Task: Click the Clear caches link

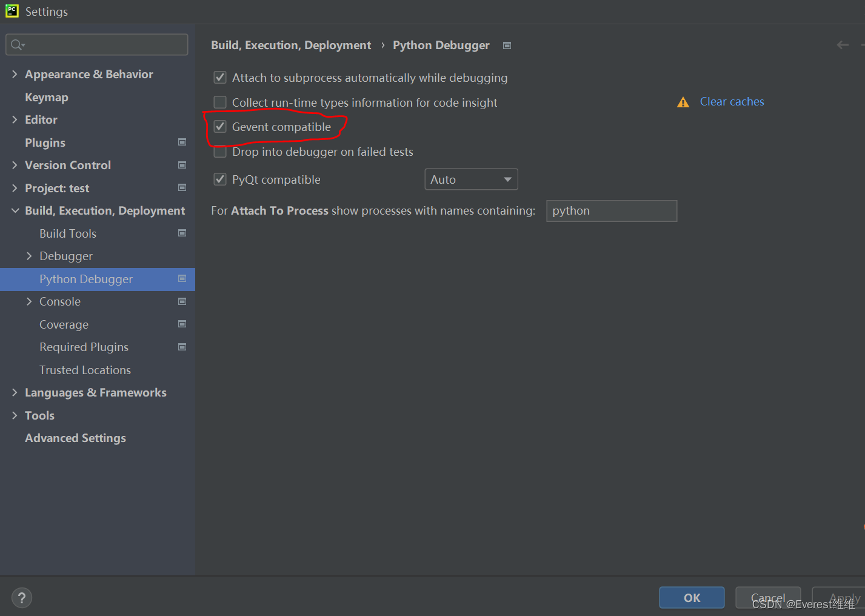Action: click(x=732, y=101)
